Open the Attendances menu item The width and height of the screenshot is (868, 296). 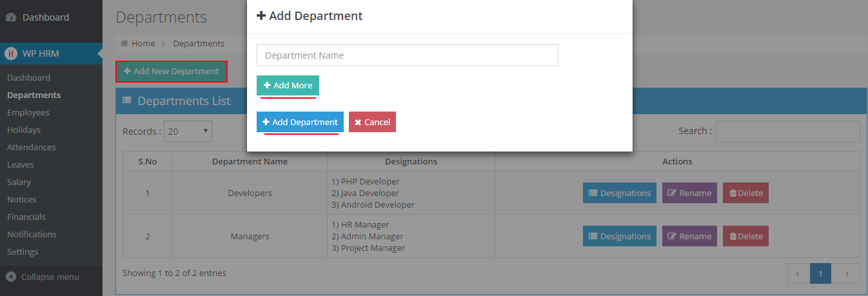[x=32, y=147]
